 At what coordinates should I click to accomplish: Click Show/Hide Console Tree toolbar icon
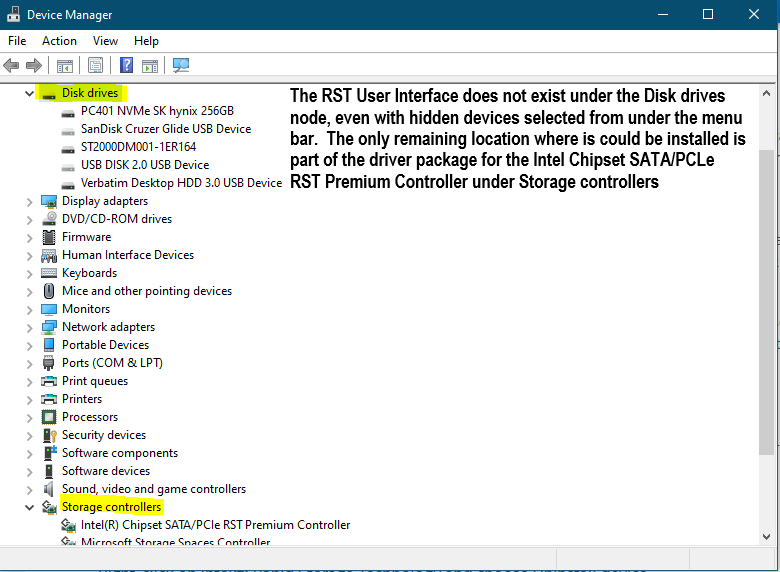[x=64, y=66]
